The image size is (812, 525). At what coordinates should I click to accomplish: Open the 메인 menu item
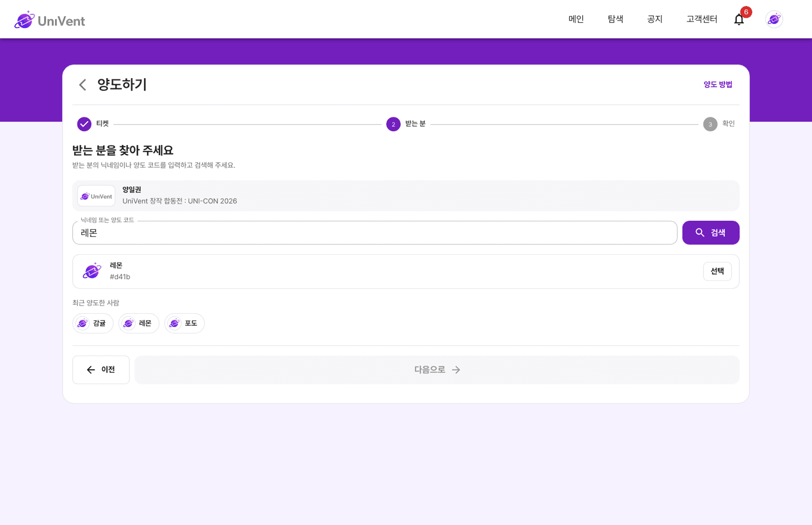pyautogui.click(x=576, y=19)
